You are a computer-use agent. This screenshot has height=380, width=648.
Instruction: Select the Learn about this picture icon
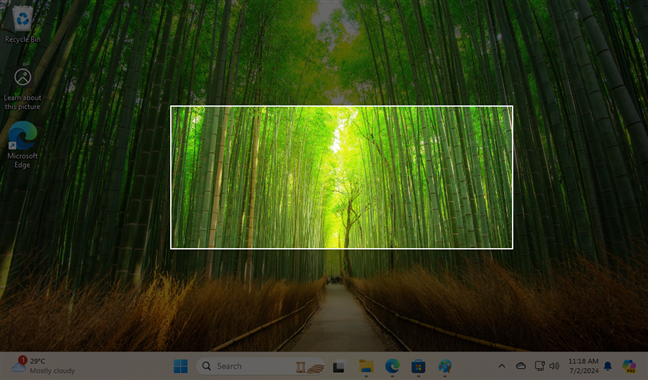pyautogui.click(x=22, y=89)
